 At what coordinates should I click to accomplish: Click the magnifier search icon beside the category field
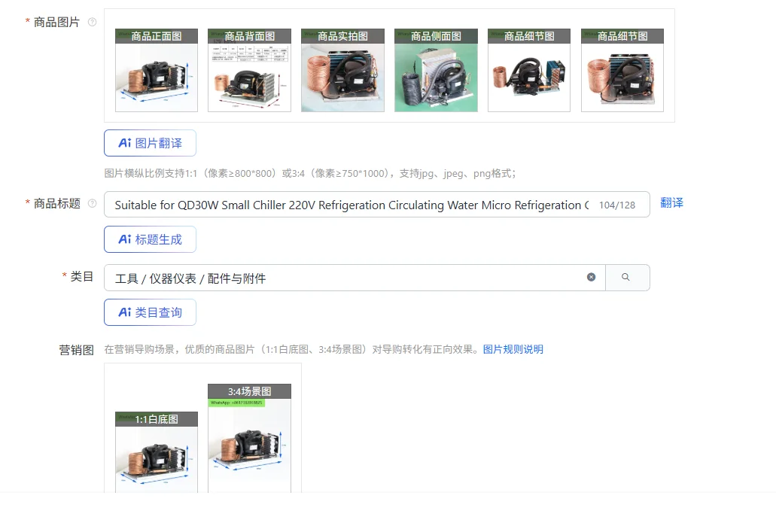click(628, 277)
